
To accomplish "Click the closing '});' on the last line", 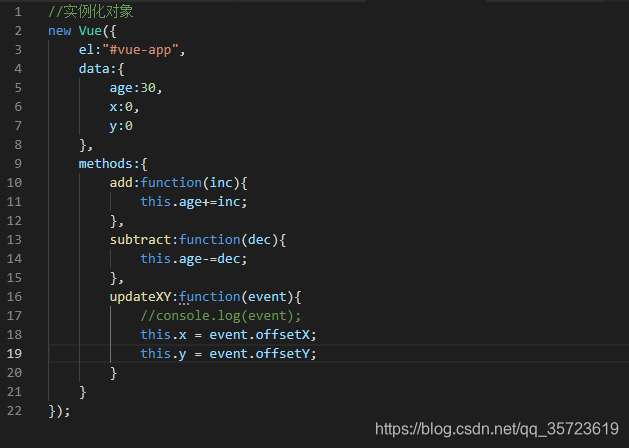I will pos(59,411).
